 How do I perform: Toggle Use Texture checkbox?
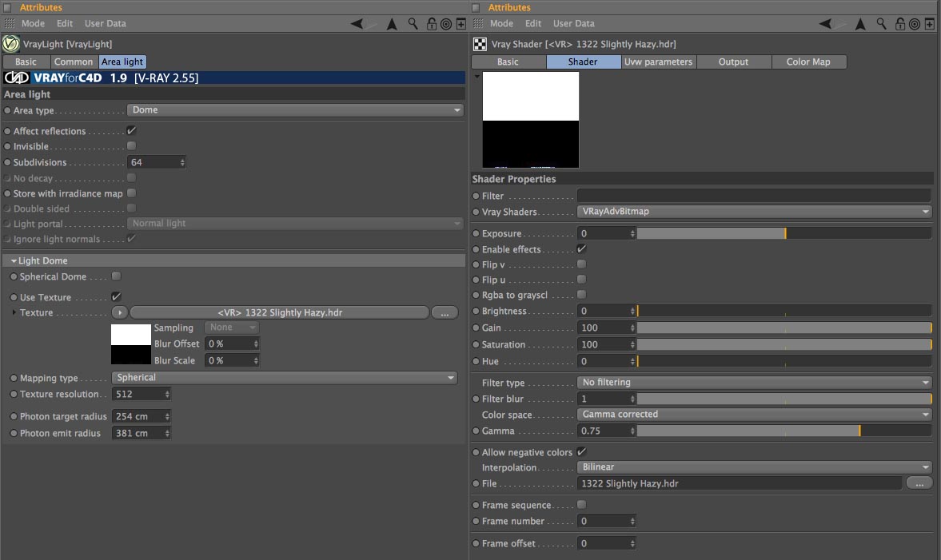point(117,297)
